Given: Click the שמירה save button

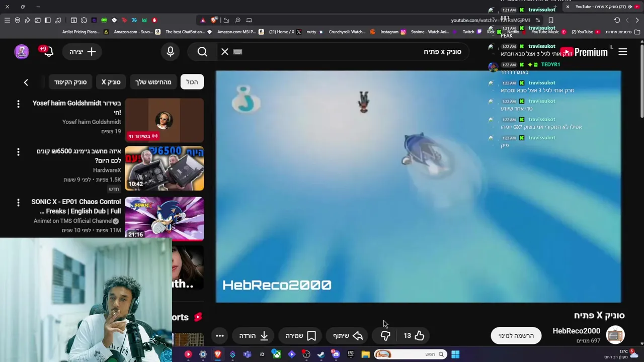Looking at the screenshot, I should point(300,335).
